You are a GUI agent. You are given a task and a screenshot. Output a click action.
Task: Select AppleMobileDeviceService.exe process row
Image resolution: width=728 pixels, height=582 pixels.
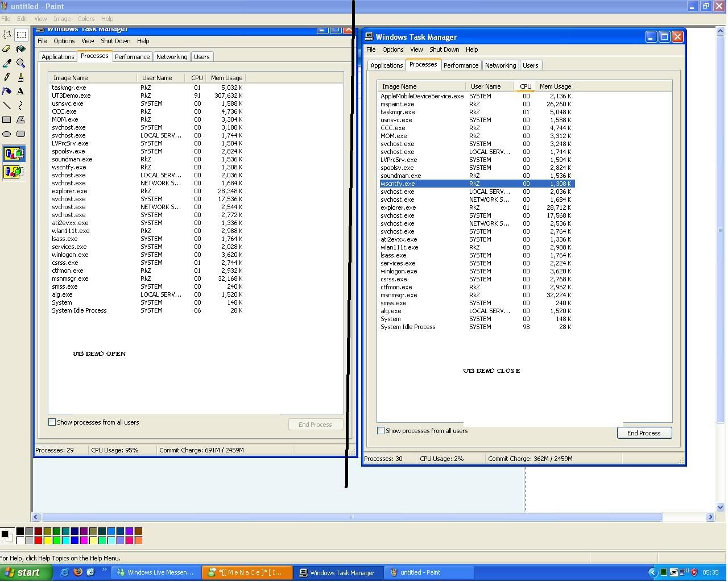click(477, 96)
